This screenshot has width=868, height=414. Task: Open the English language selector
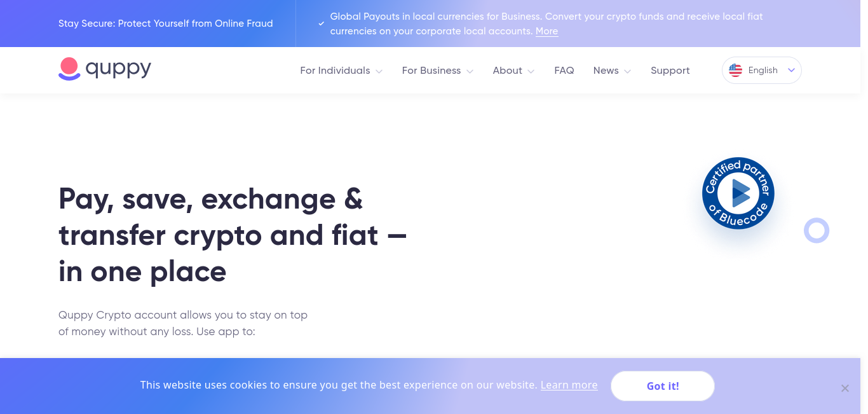point(761,71)
